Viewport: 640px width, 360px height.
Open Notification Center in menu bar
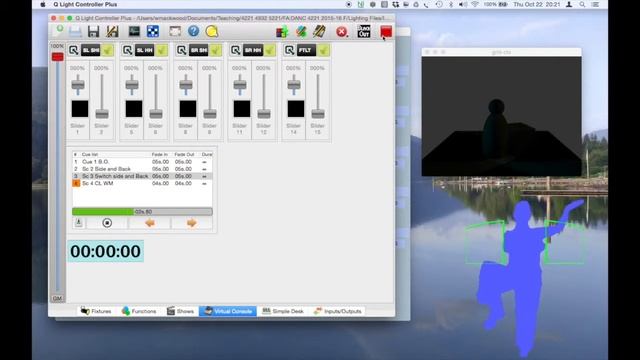coord(595,4)
